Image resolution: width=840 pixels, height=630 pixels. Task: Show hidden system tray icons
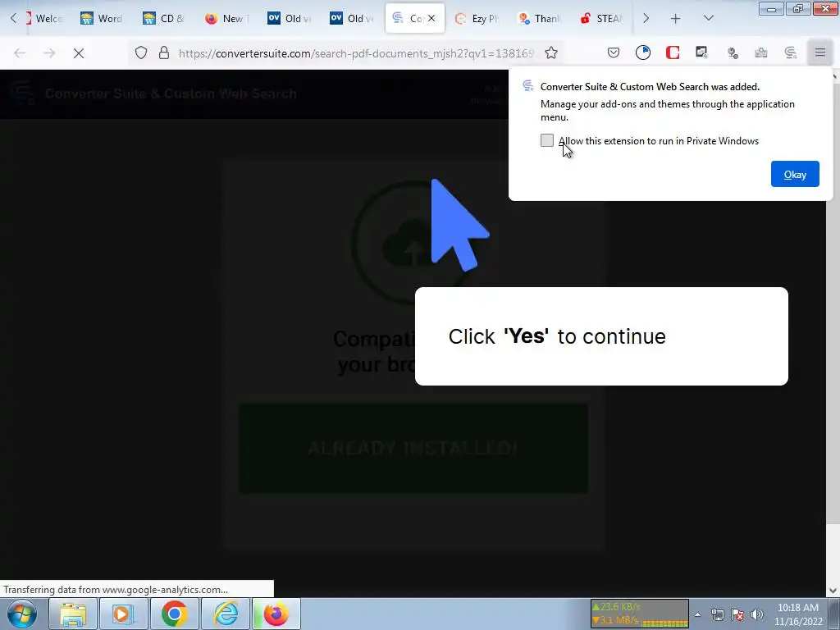click(697, 614)
